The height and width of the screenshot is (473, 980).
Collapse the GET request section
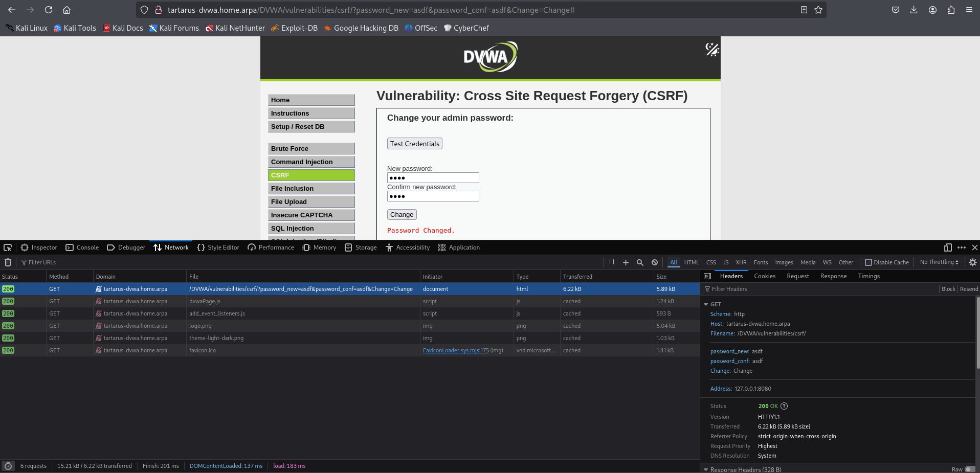point(706,304)
